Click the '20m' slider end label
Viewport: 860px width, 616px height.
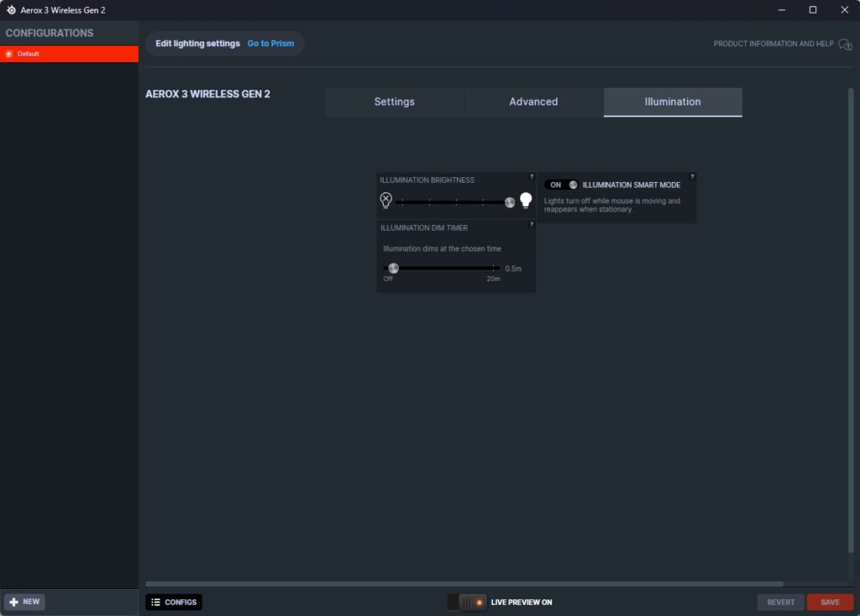click(x=493, y=279)
